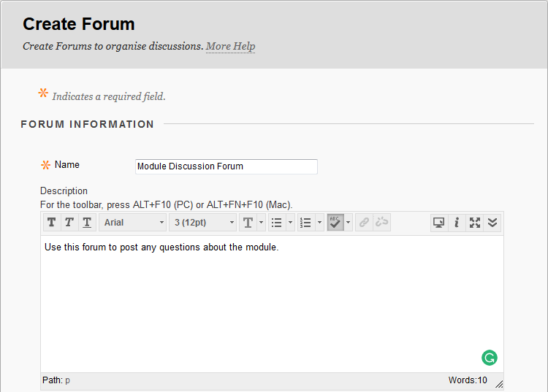
Task: Open the editor preview
Action: click(x=439, y=223)
